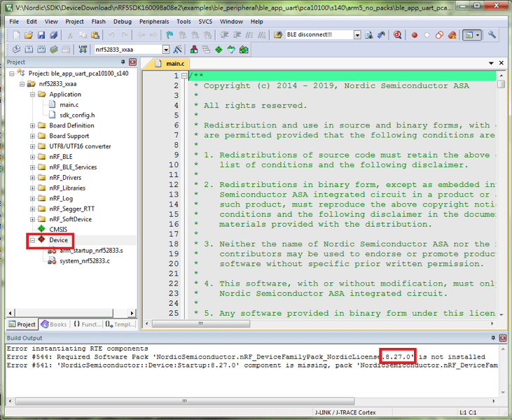Click the Open file folder icon
512x420 pixels.
point(29,35)
